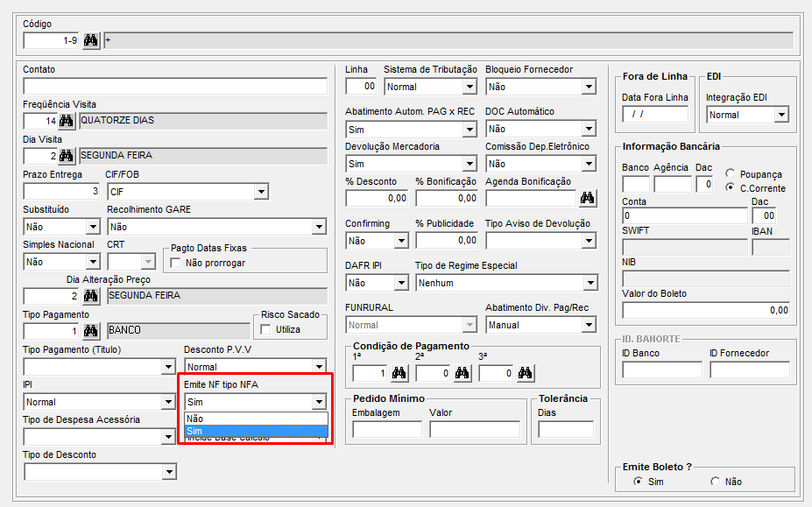812x507 pixels.
Task: Open Sistema de Tributação dropdown
Action: (x=470, y=87)
